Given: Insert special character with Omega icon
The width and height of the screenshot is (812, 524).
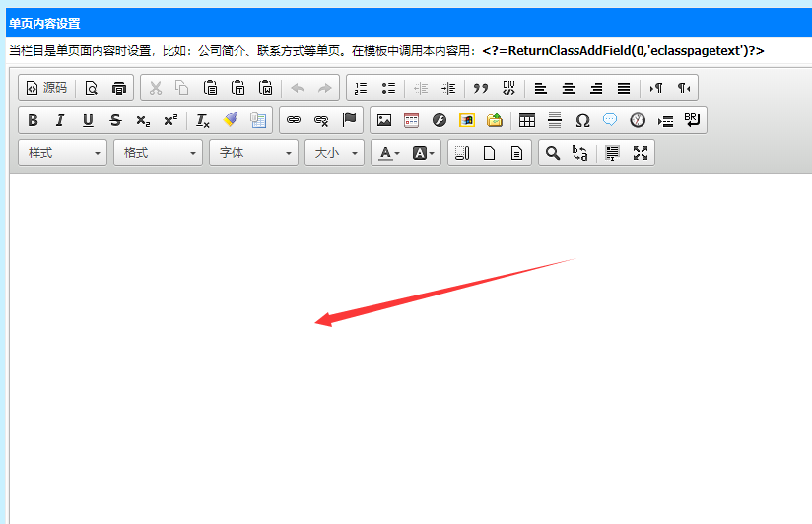Looking at the screenshot, I should point(582,120).
